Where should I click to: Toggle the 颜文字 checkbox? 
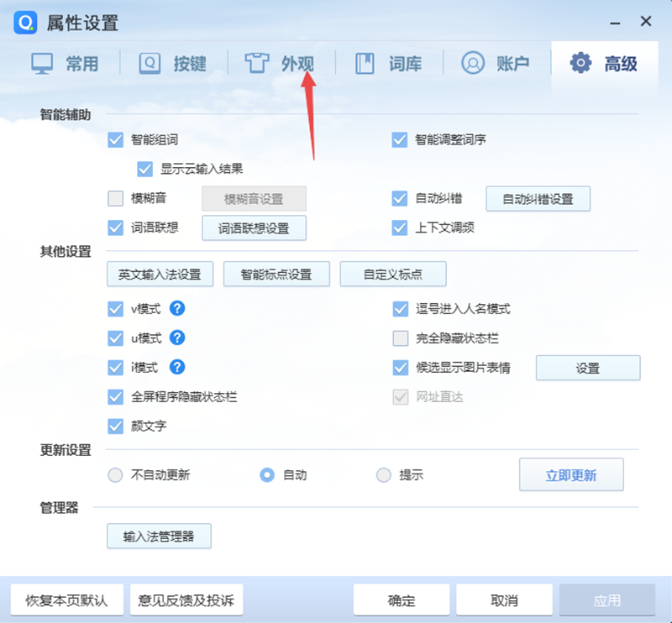115,427
